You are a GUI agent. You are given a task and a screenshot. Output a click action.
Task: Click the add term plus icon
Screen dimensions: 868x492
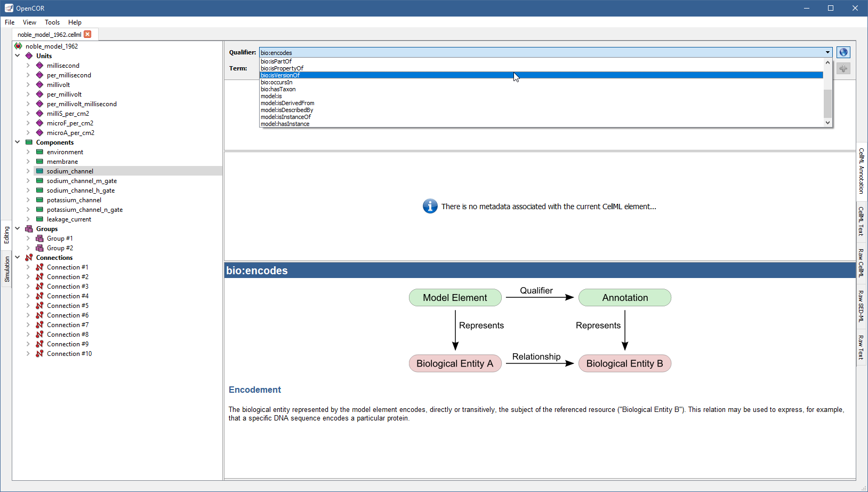tap(843, 68)
